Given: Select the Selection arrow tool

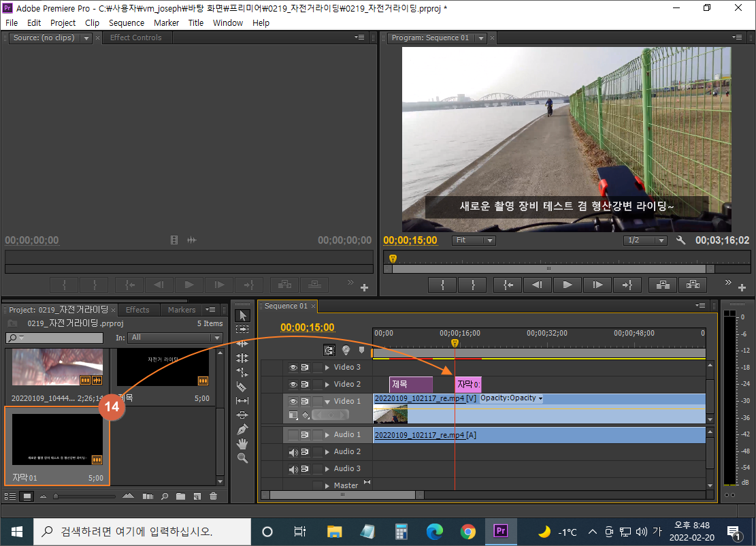Looking at the screenshot, I should click(242, 315).
